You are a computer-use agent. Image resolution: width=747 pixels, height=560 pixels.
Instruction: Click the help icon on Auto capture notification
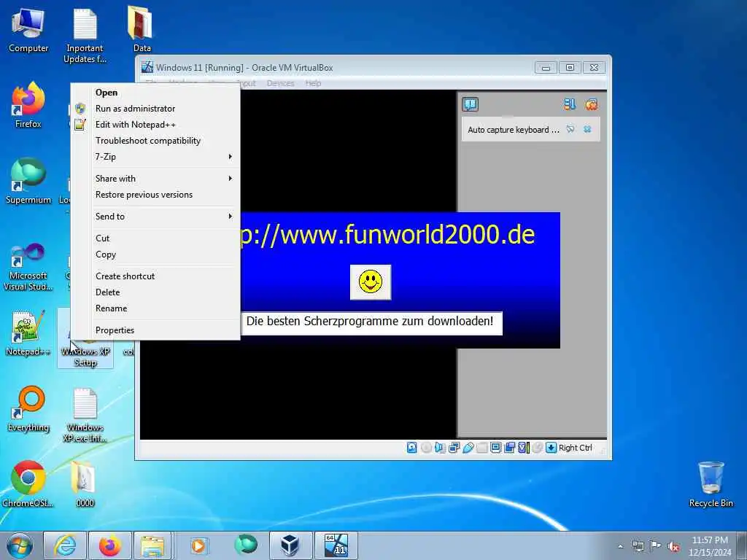(570, 129)
